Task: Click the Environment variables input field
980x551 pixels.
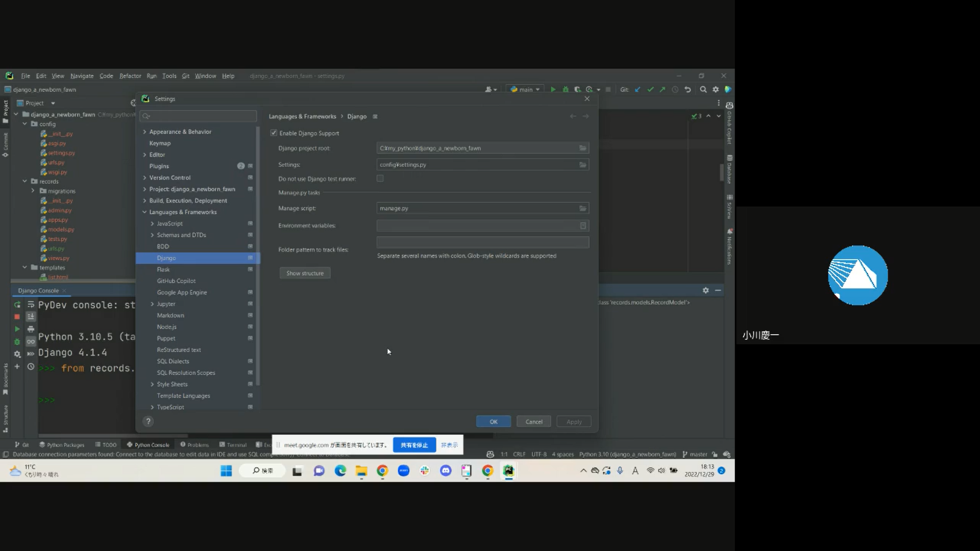Action: click(x=477, y=226)
